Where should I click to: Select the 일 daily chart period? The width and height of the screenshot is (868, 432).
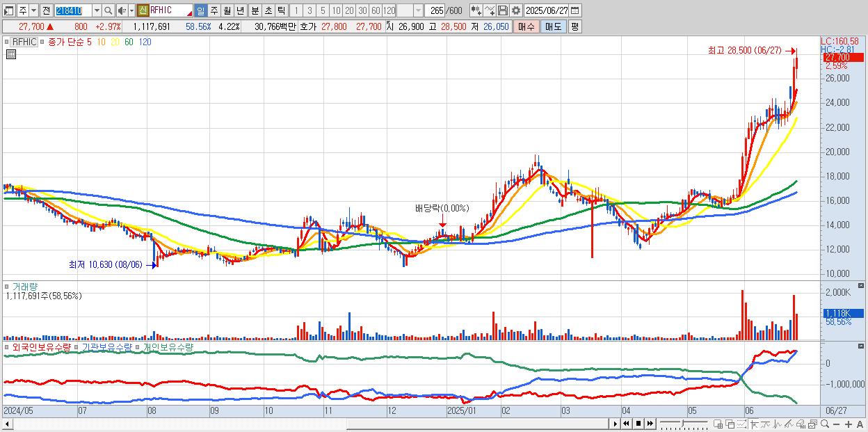point(200,10)
